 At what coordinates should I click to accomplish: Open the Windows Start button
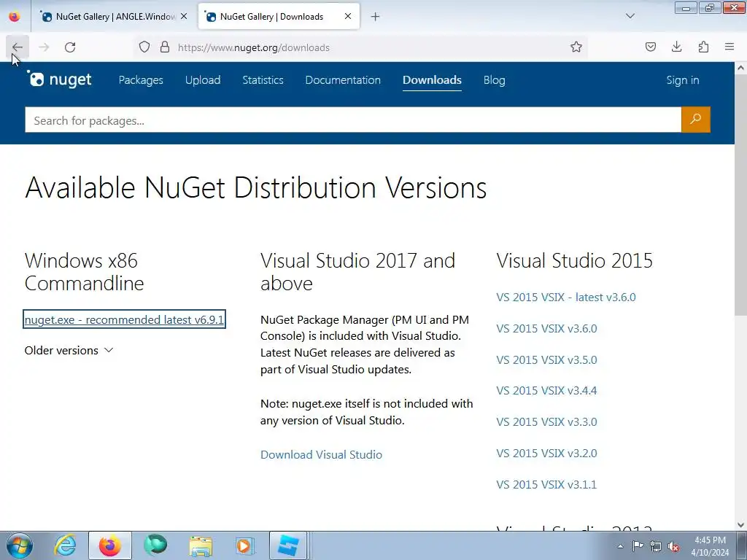coord(20,545)
